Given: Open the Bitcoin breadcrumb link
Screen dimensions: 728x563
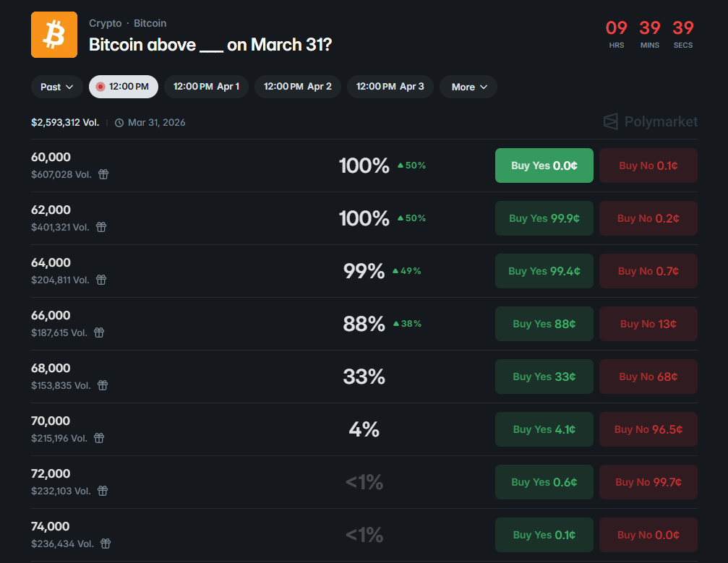Looking at the screenshot, I should (150, 23).
